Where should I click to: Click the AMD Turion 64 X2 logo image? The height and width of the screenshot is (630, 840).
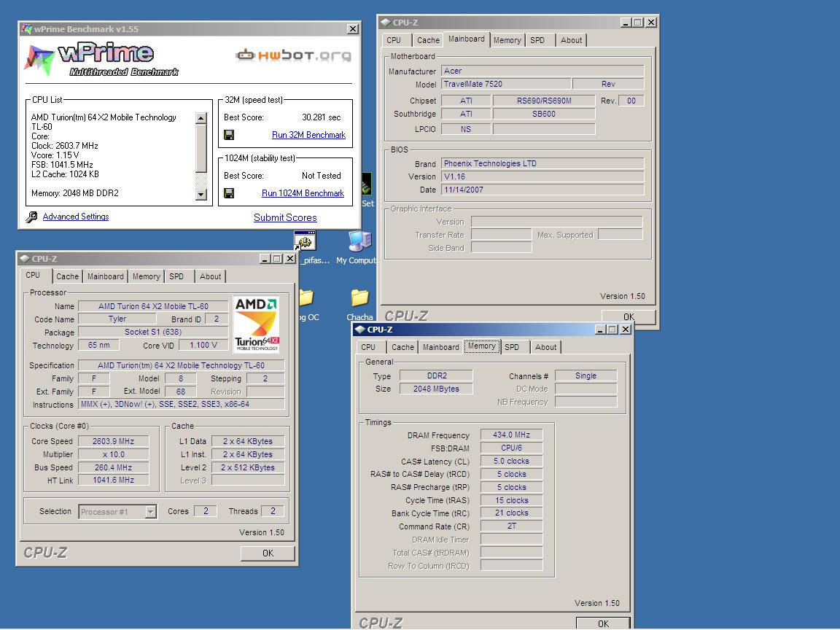click(257, 324)
